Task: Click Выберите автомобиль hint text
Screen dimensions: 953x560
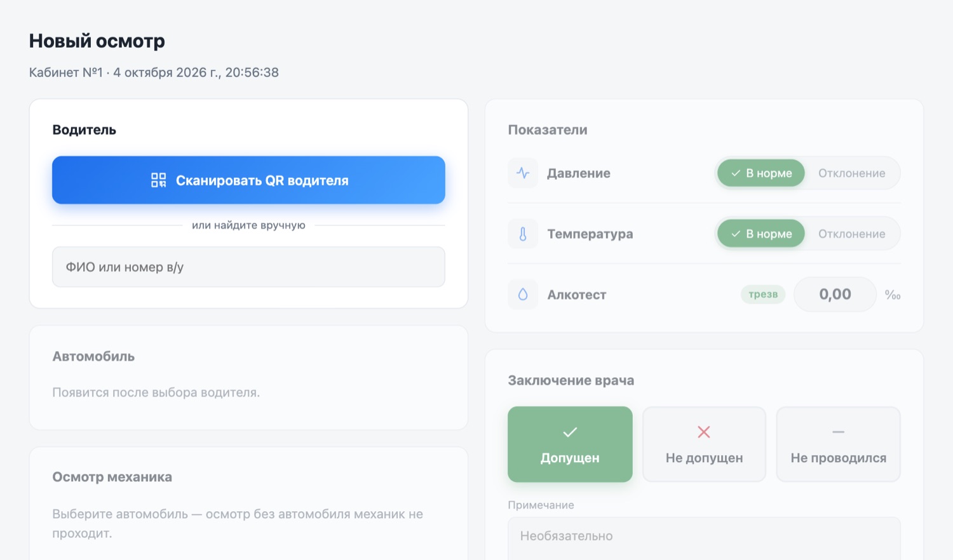Action: tap(238, 523)
